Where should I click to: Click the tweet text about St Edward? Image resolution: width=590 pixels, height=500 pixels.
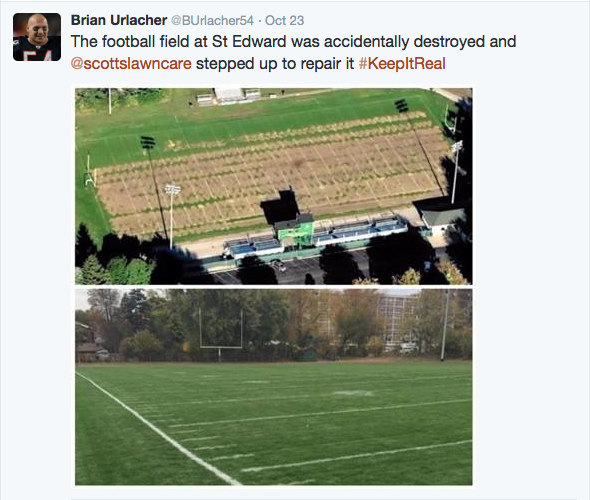tap(293, 53)
